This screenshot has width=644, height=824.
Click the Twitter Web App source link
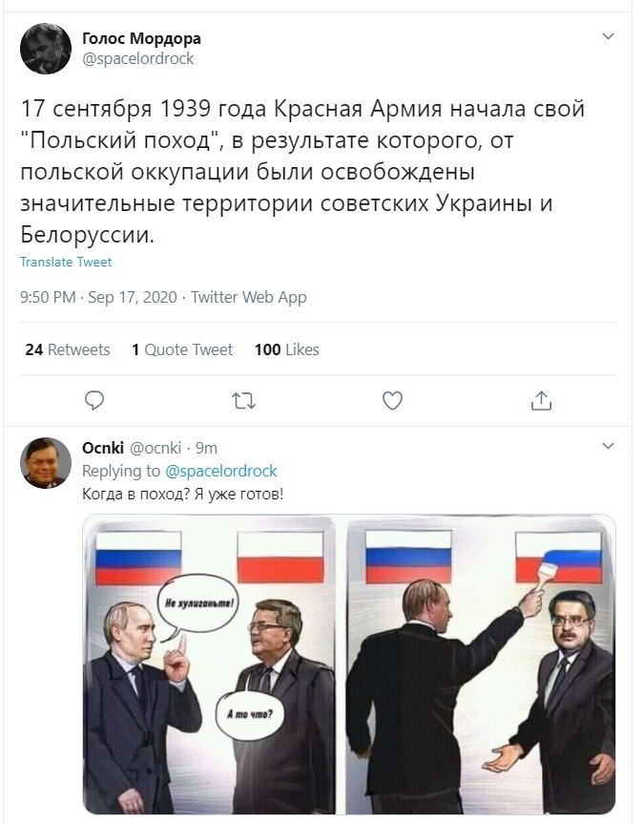click(248, 297)
